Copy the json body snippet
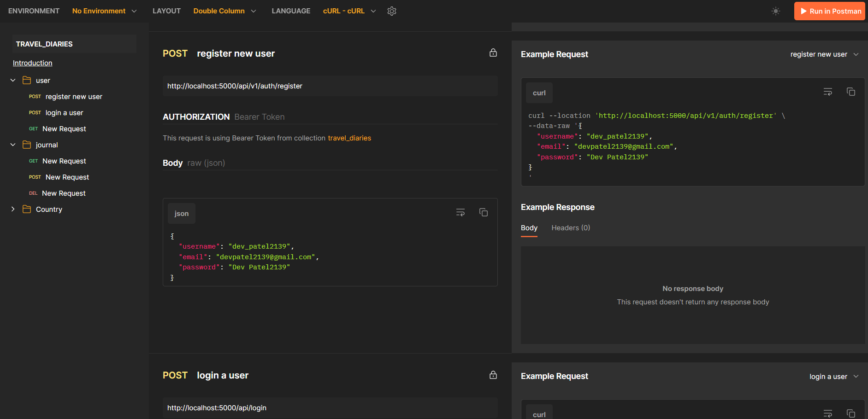Screen dimensions: 868x419 coord(484,212)
